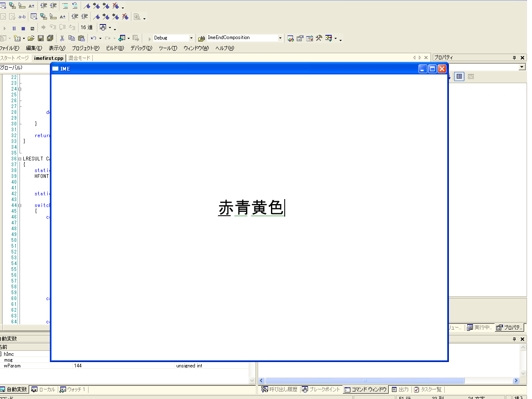Screen dimensions: 532x399
Task: Switch to the 実行中 tab beside Properties
Action: pyautogui.click(x=480, y=328)
